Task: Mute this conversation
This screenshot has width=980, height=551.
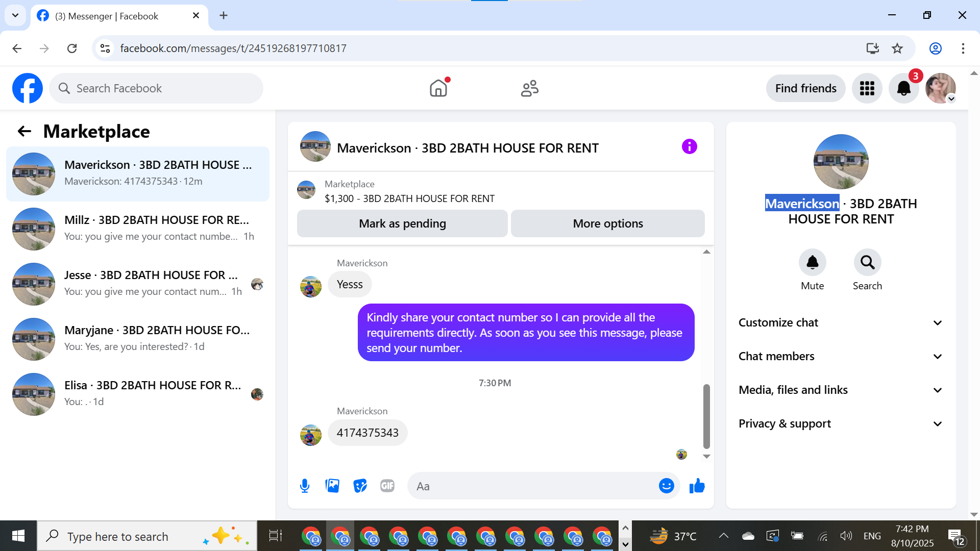Action: coord(812,262)
